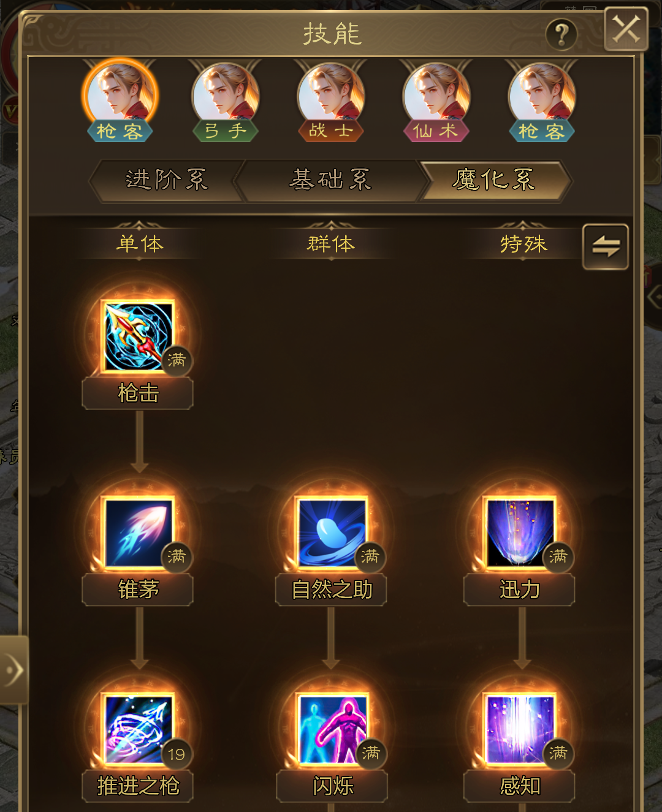Toggle the swap arrows button beside 特殊

point(606,247)
